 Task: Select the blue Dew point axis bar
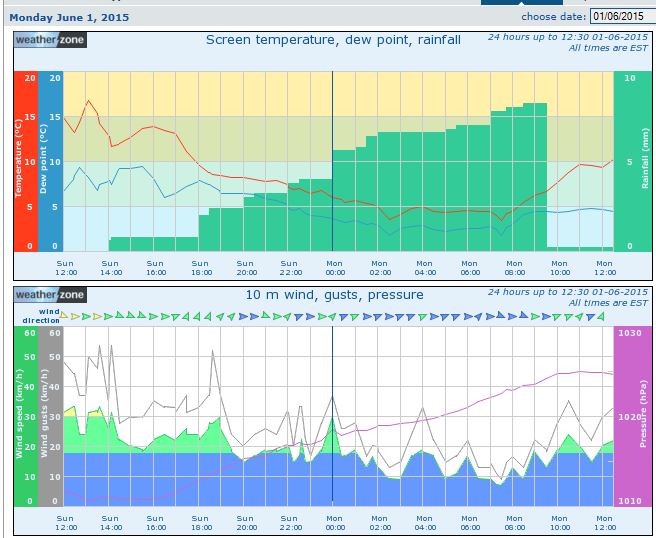pos(51,161)
